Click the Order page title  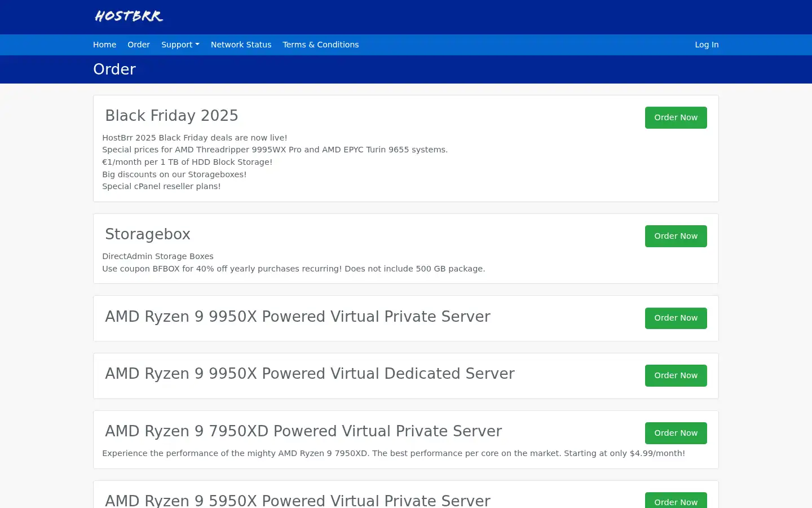point(114,69)
